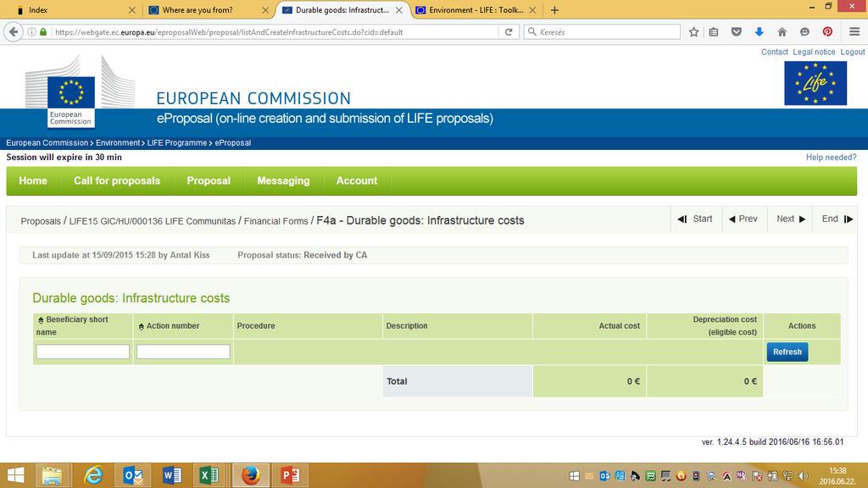
Task: Go to the browser home icon
Action: 782,32
